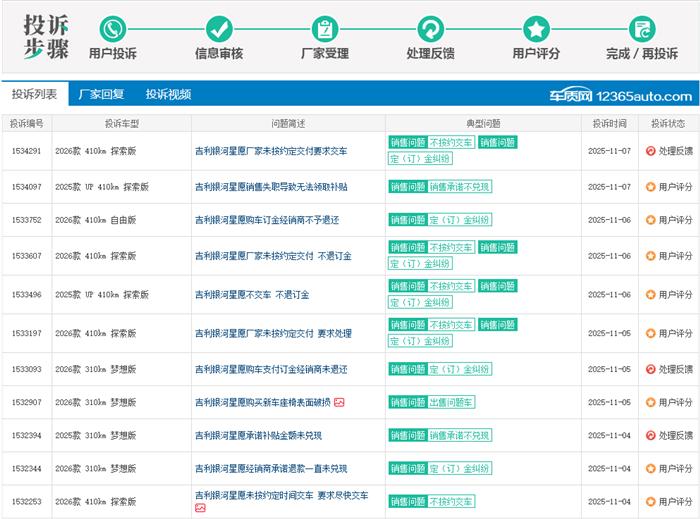Click the 厂家受理 document step icon
The width and height of the screenshot is (700, 519).
point(325,28)
